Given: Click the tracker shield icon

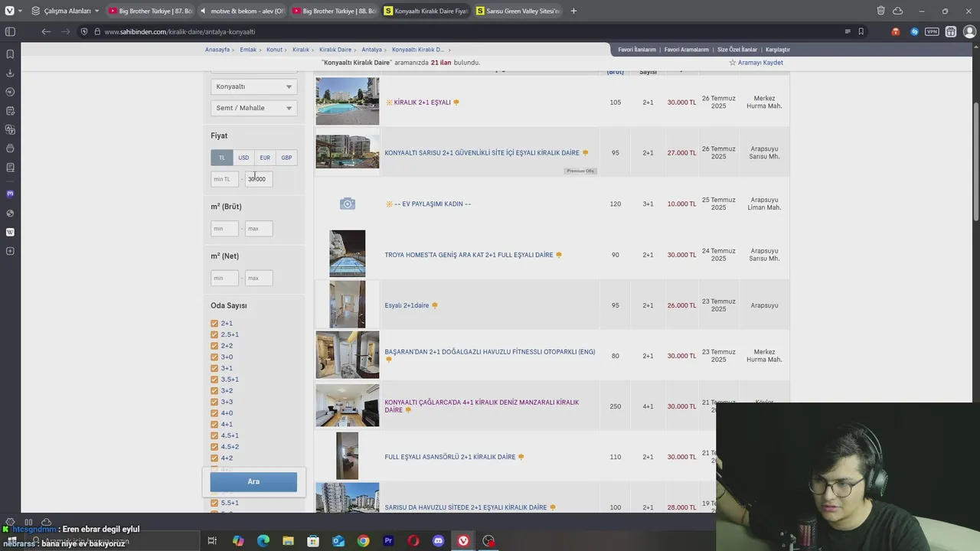Looking at the screenshot, I should pyautogui.click(x=84, y=31).
